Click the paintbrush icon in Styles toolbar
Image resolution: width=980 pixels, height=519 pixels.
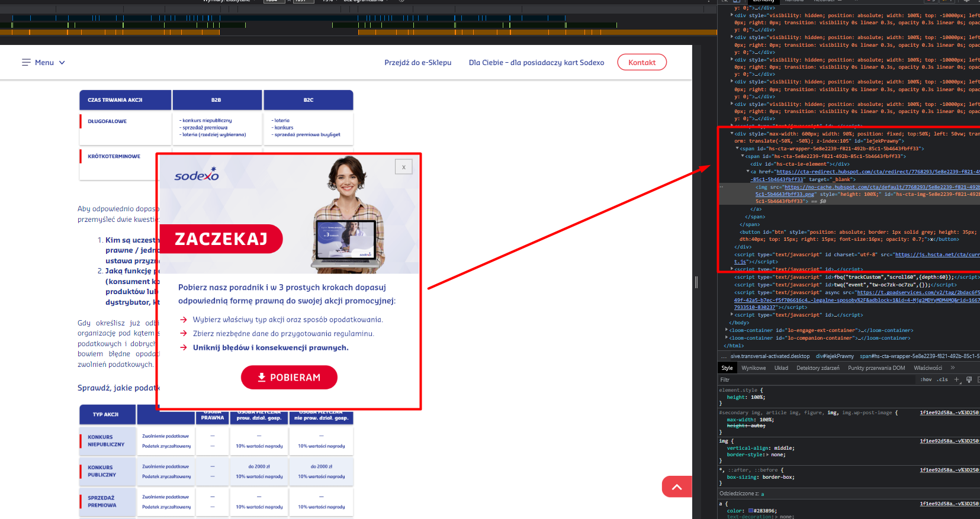pyautogui.click(x=969, y=379)
